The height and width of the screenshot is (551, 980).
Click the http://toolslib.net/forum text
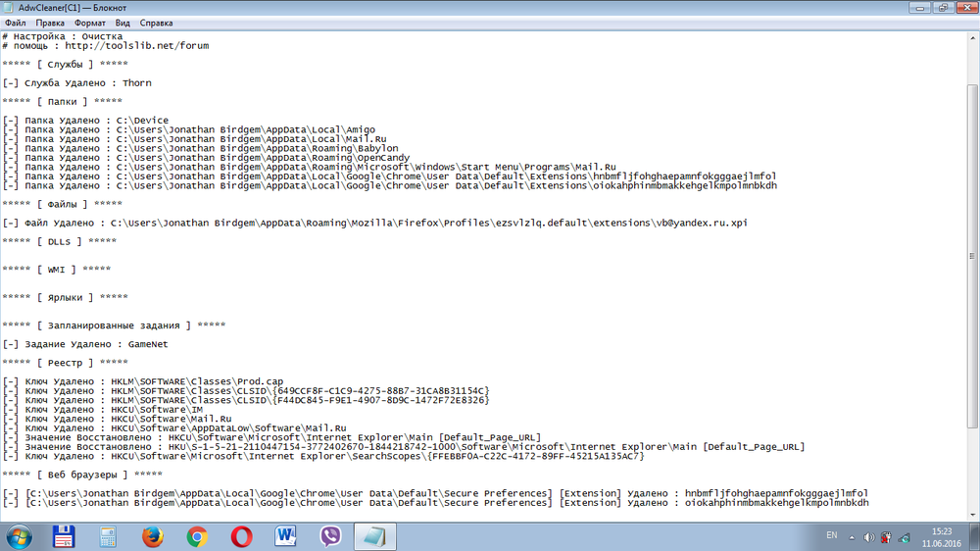point(137,46)
